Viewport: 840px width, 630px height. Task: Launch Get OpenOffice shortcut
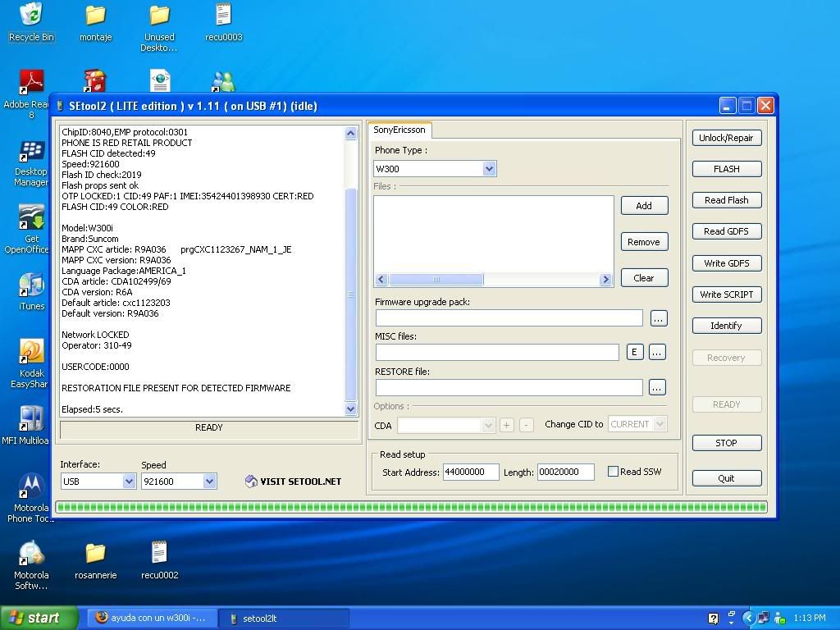point(31,230)
